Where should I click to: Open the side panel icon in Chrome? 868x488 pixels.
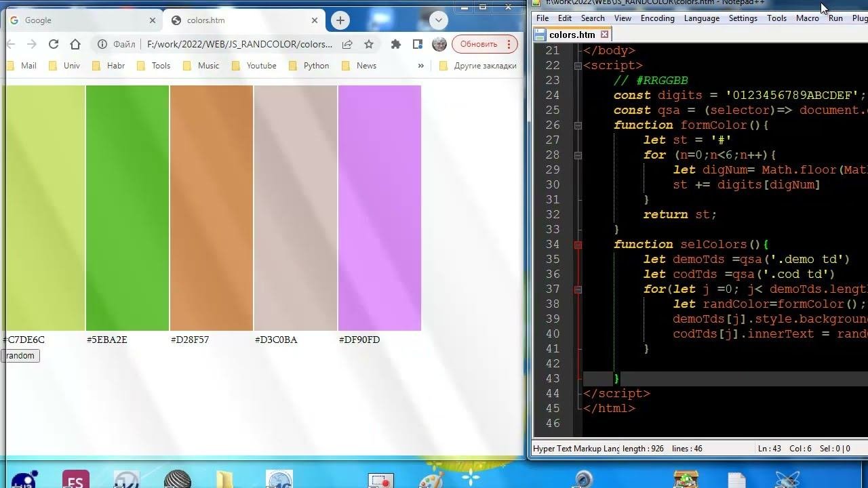(x=418, y=44)
